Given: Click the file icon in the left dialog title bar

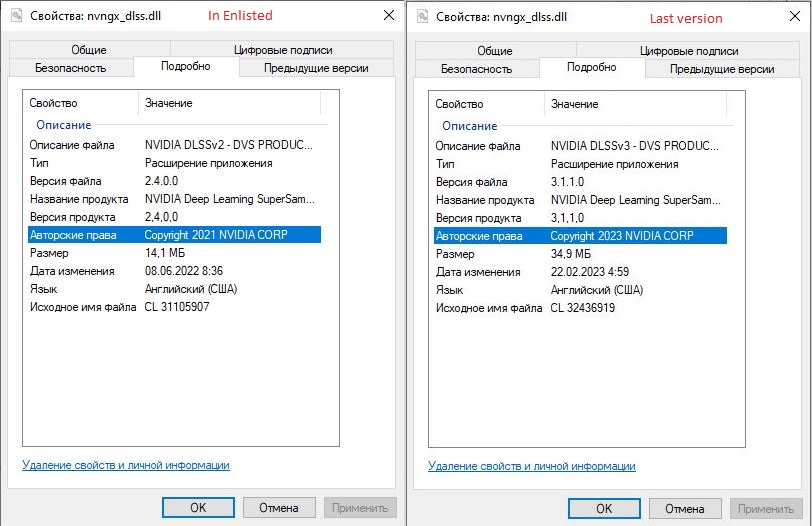Looking at the screenshot, I should (16, 16).
